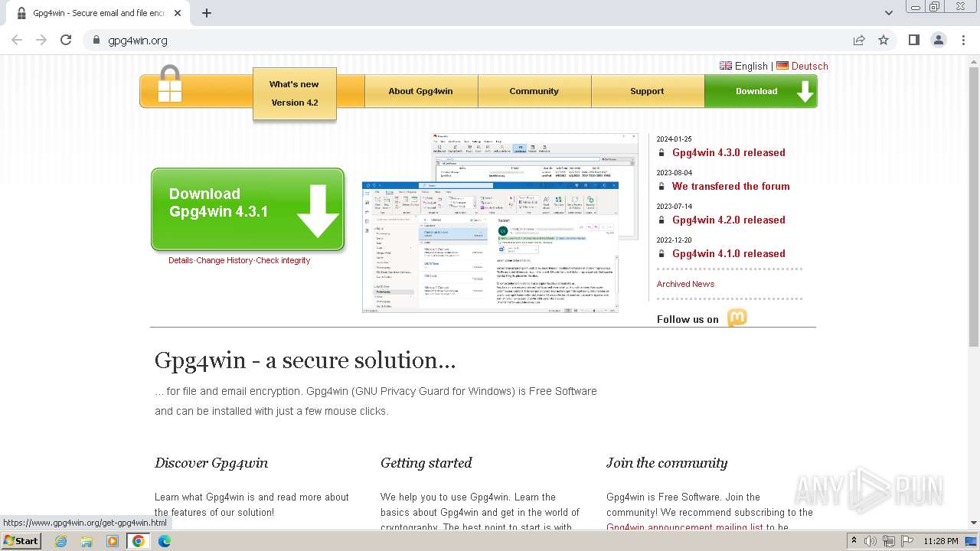980x551 pixels.
Task: Click the padlock beside Gpg4win 4.2.0 released
Action: [662, 220]
